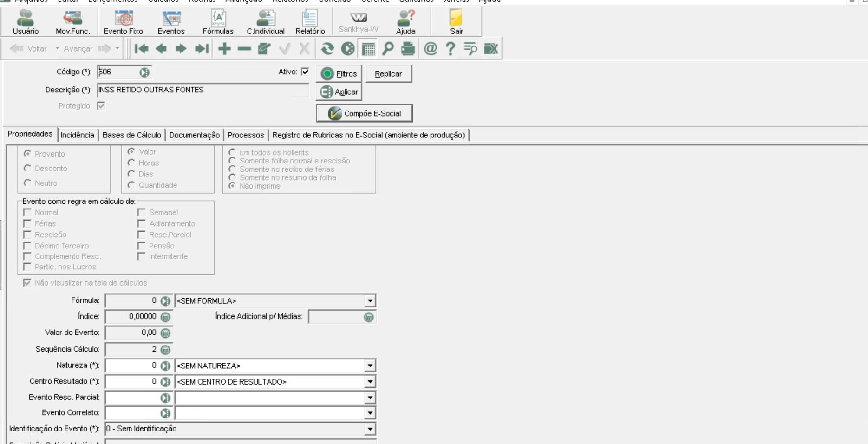Image resolution: width=868 pixels, height=444 pixels.
Task: Toggle the Ativo checkbox
Action: (305, 72)
